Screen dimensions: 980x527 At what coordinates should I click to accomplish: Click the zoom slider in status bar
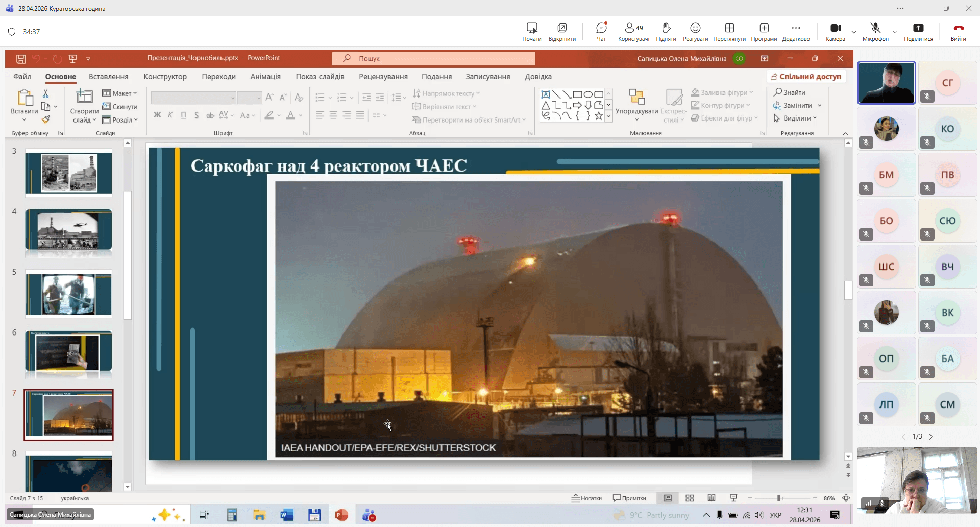point(779,498)
